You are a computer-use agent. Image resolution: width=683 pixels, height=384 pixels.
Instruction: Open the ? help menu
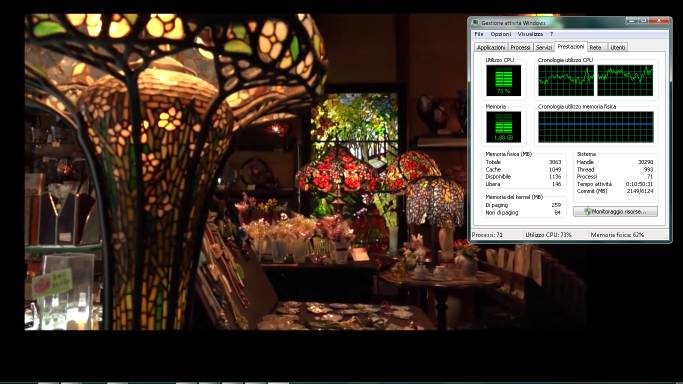[x=551, y=34]
